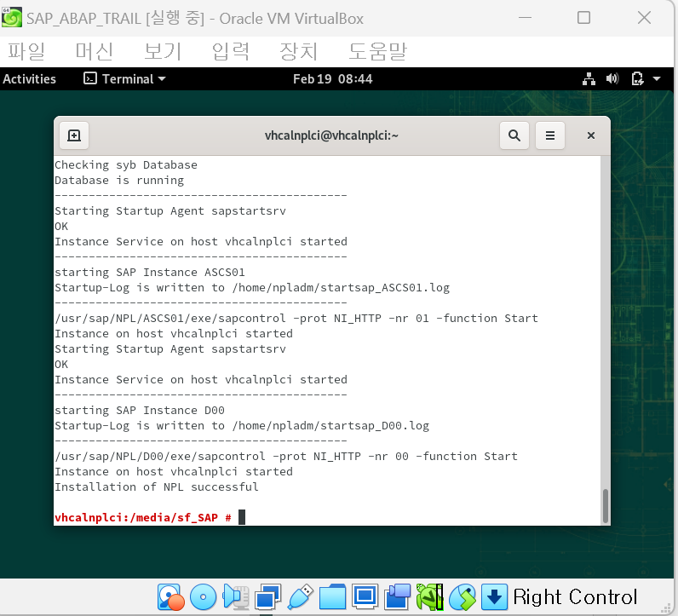
Task: Click the Feb 19 08:44 clock
Action: 332,78
